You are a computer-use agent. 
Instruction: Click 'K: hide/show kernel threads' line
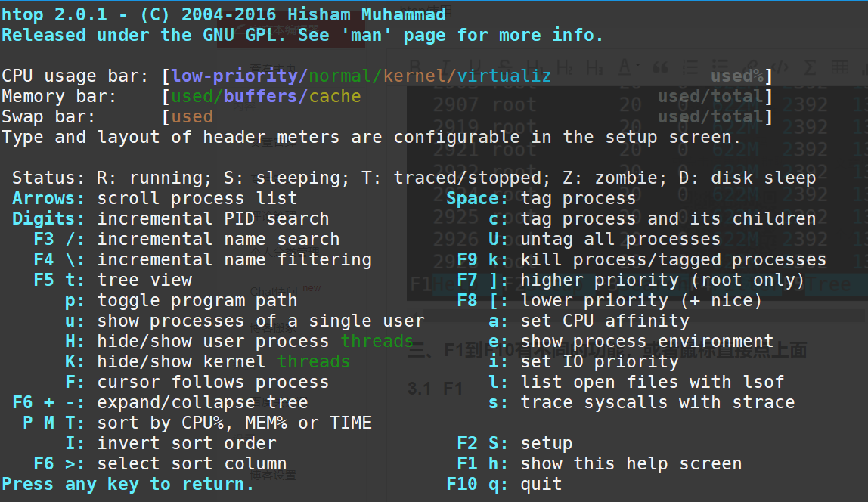pos(208,363)
